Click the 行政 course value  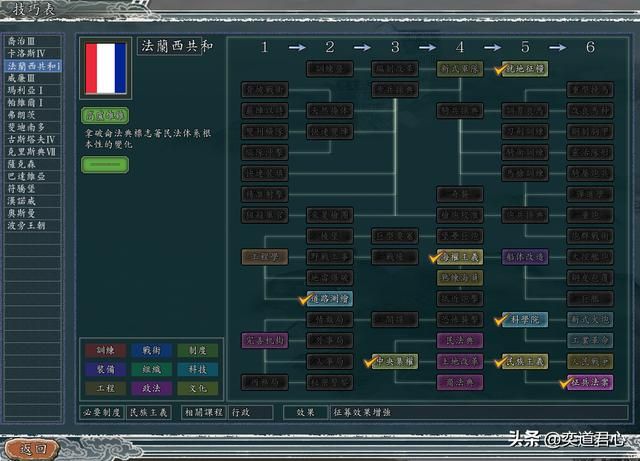point(250,413)
